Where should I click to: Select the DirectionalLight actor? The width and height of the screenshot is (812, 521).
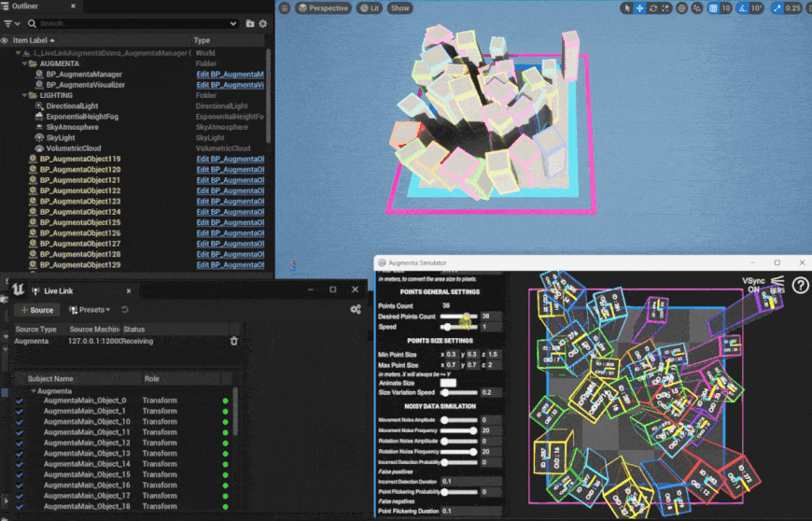point(72,106)
